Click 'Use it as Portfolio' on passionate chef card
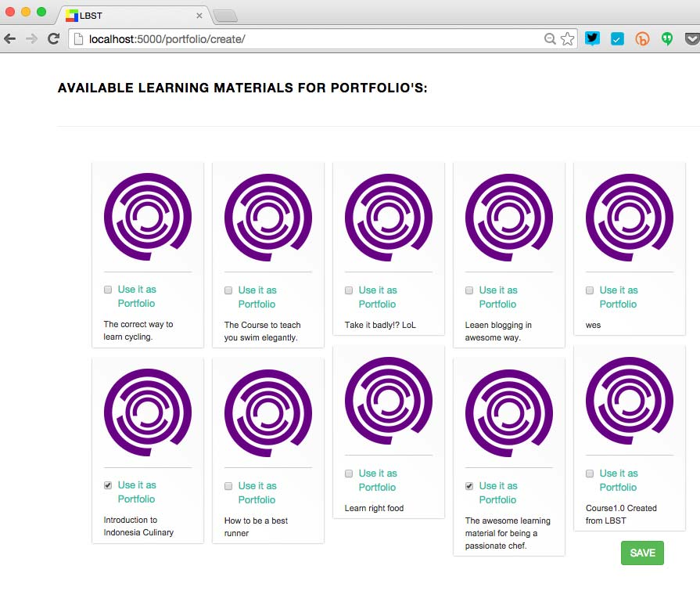The height and width of the screenshot is (598, 700). point(498,493)
